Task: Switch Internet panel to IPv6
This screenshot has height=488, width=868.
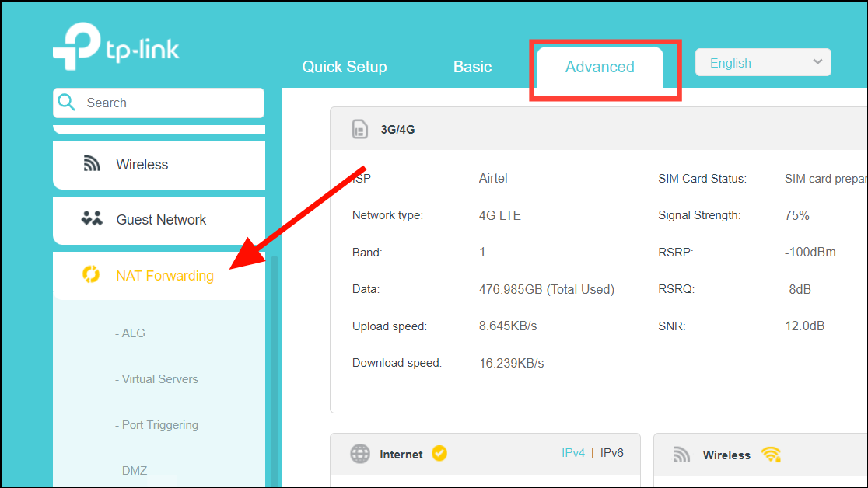Action: [x=611, y=452]
